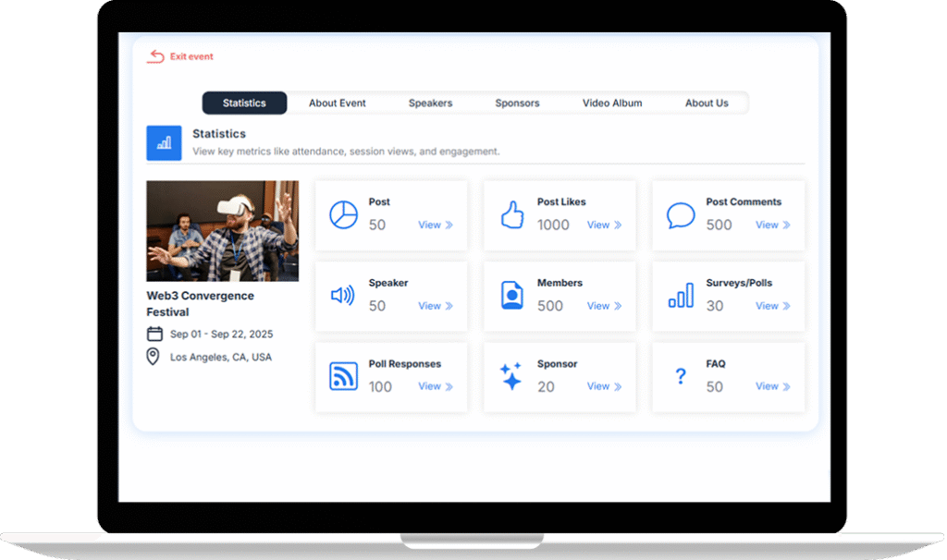Click the Surveys/Polls bar chart icon

coord(681,296)
